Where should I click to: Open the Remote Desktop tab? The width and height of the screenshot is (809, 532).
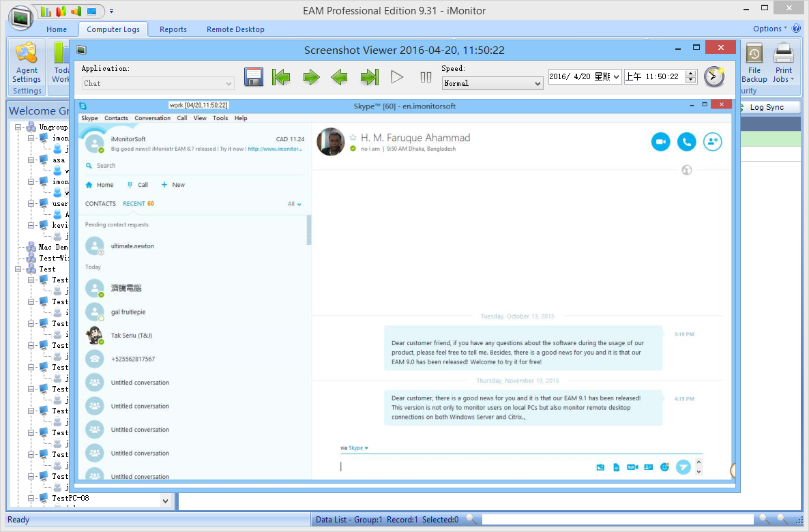(x=235, y=29)
